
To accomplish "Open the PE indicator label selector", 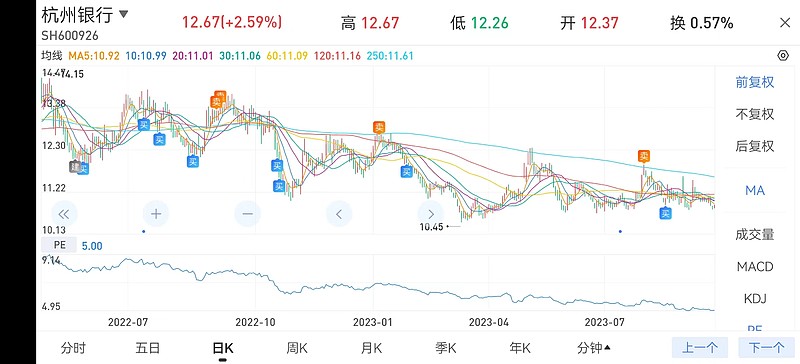I will (60, 245).
